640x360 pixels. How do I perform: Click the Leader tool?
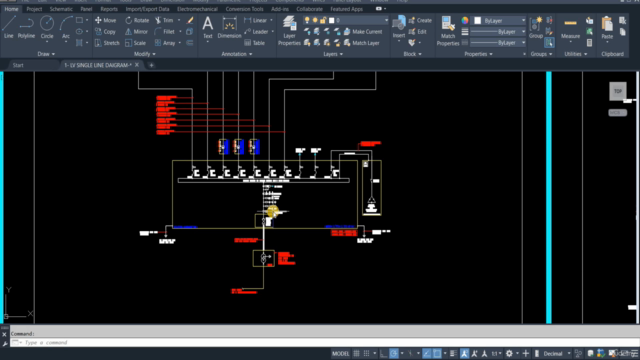[x=256, y=31]
